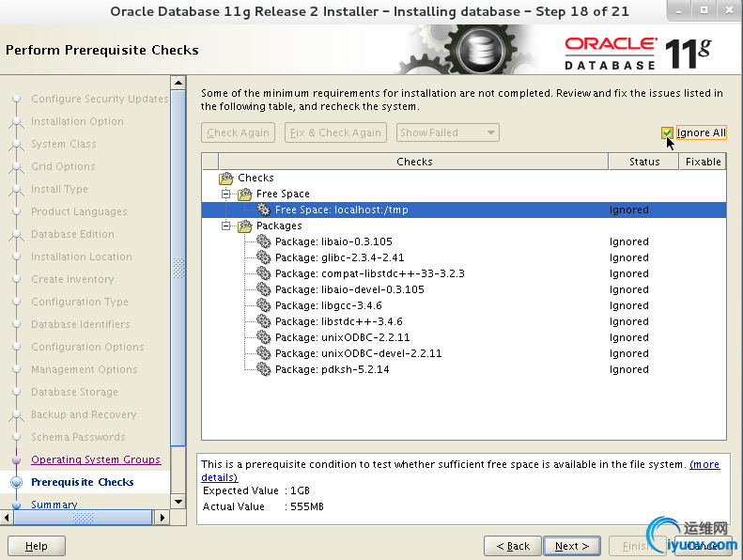
Task: Minimize the installer window
Action: [x=679, y=10]
